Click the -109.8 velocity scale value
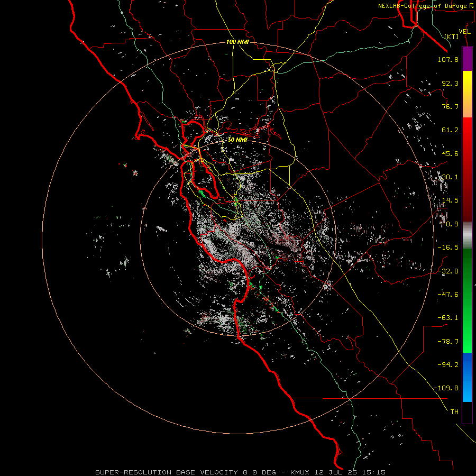The width and height of the screenshot is (476, 476). point(446,388)
